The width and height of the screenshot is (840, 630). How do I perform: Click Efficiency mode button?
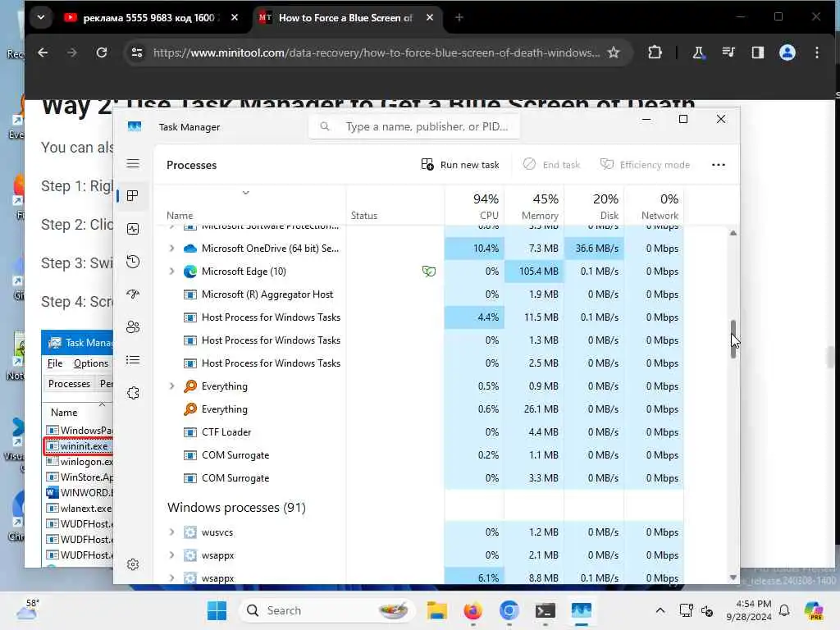pyautogui.click(x=645, y=164)
